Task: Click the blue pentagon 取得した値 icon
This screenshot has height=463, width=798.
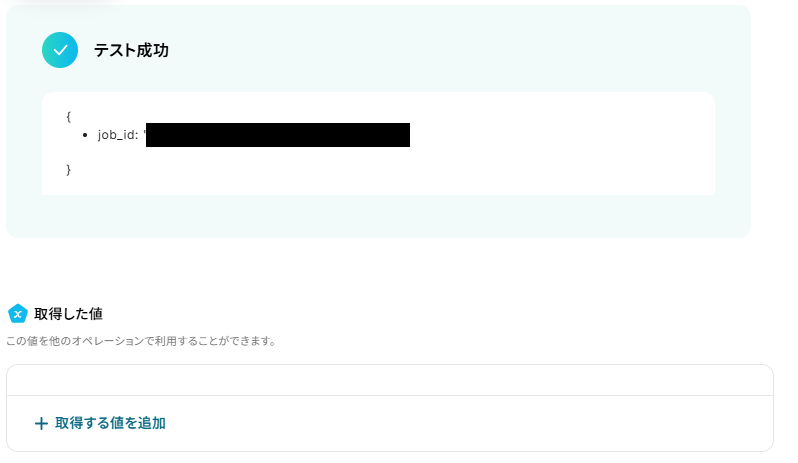Action: click(x=18, y=314)
